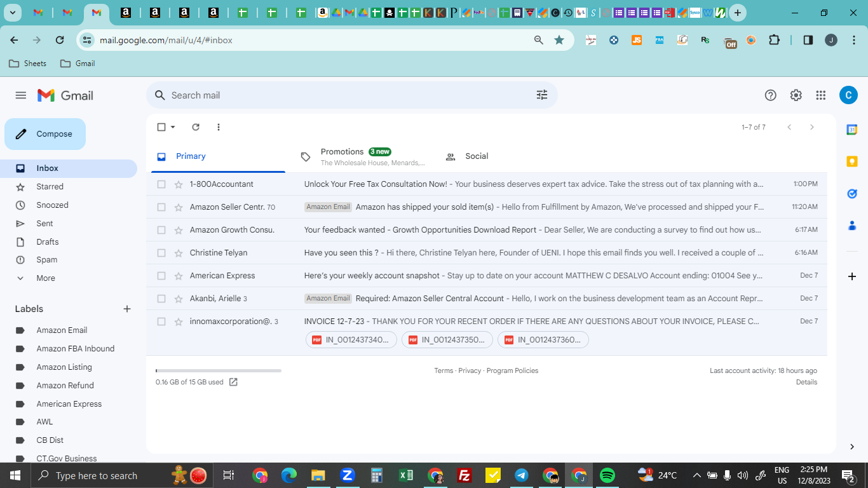Star the Akanbi, Arielle email

179,299
